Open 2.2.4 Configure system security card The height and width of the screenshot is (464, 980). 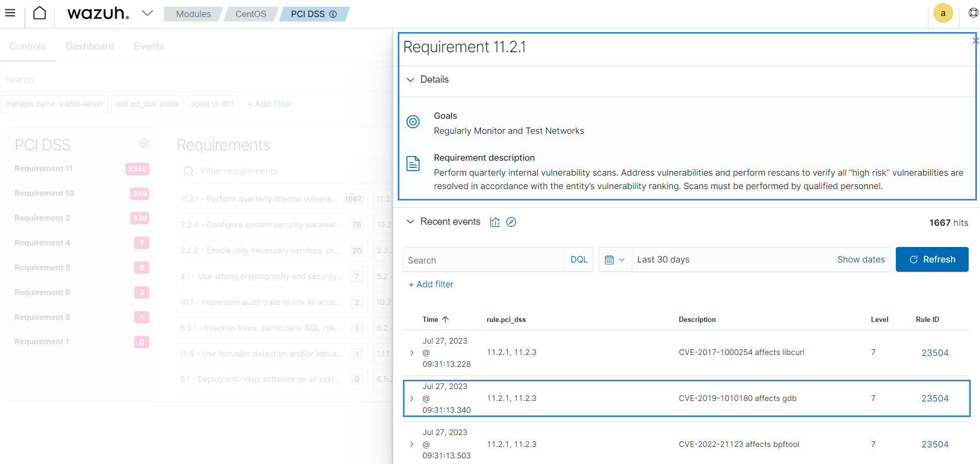pyautogui.click(x=272, y=225)
